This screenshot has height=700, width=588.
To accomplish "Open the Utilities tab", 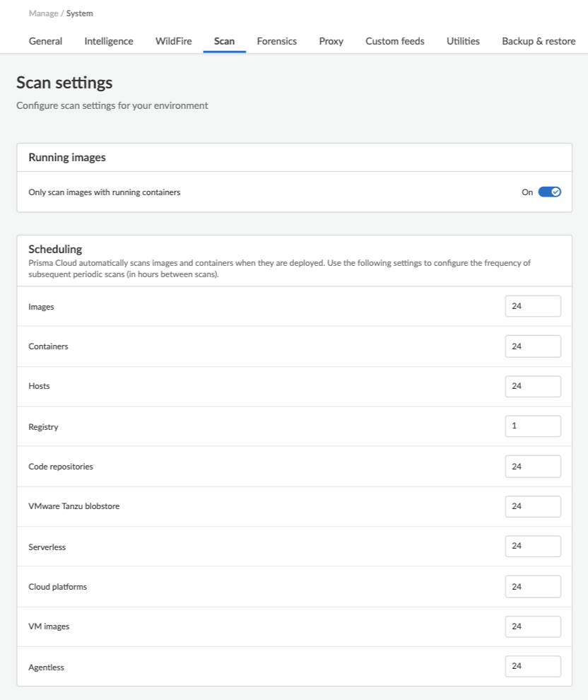I will point(463,41).
